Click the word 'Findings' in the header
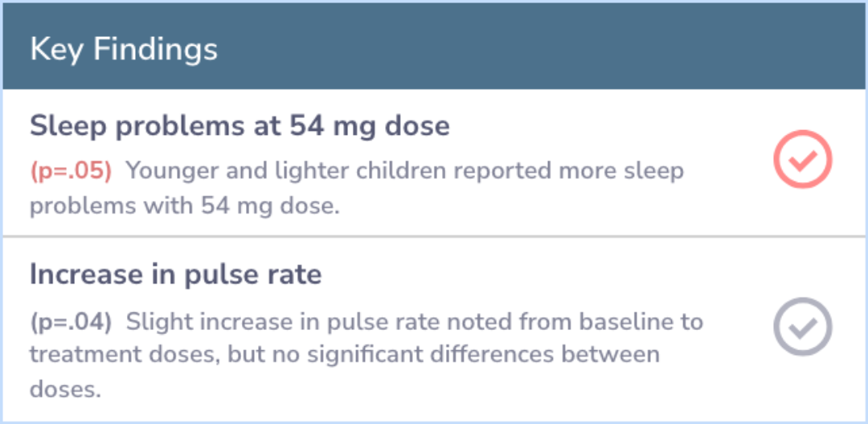The height and width of the screenshot is (424, 868). point(156,49)
